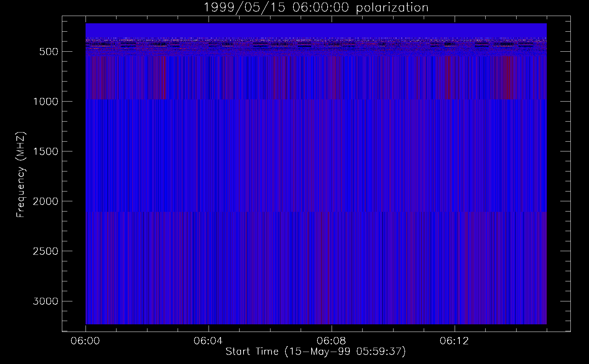Click the 06:04 time tick label
Screen dimensions: 589x364
208,341
